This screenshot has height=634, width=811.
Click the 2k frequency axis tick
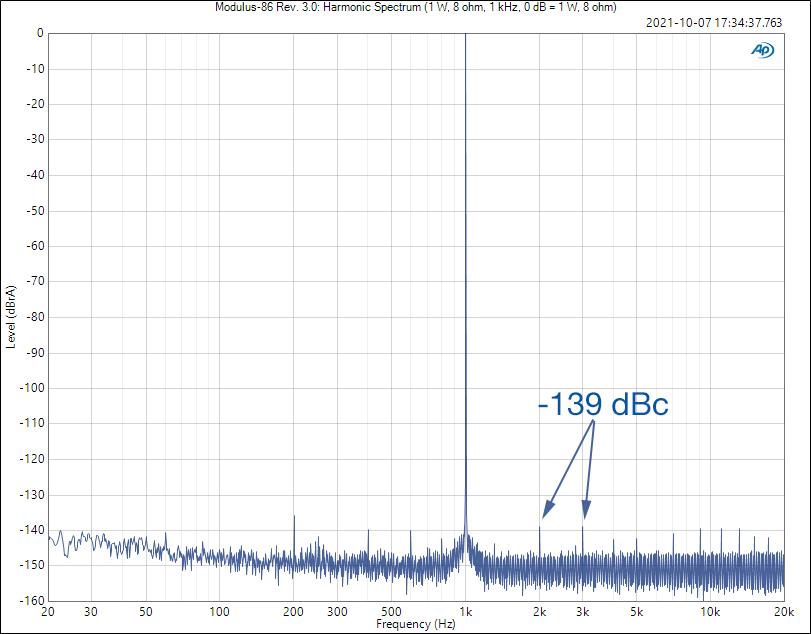coord(539,612)
